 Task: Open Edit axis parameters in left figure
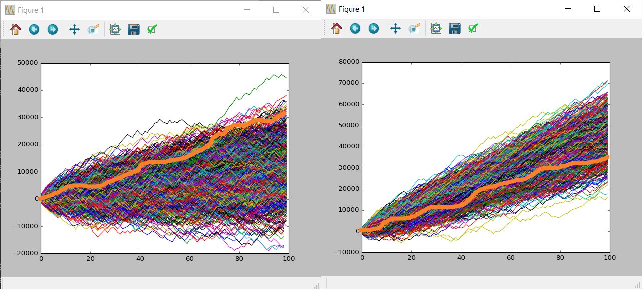pos(152,29)
